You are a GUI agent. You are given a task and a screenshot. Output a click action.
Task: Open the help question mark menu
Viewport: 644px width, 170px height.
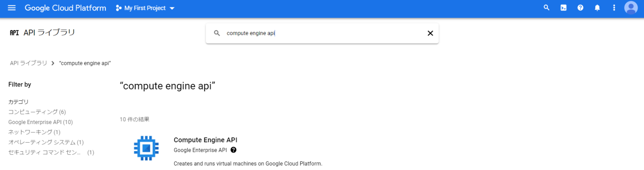580,8
